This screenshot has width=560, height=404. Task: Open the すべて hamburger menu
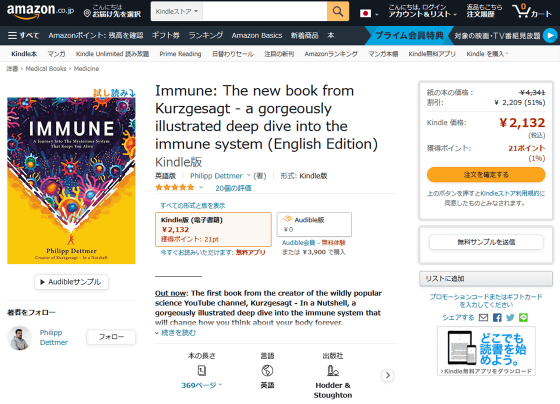click(x=23, y=35)
